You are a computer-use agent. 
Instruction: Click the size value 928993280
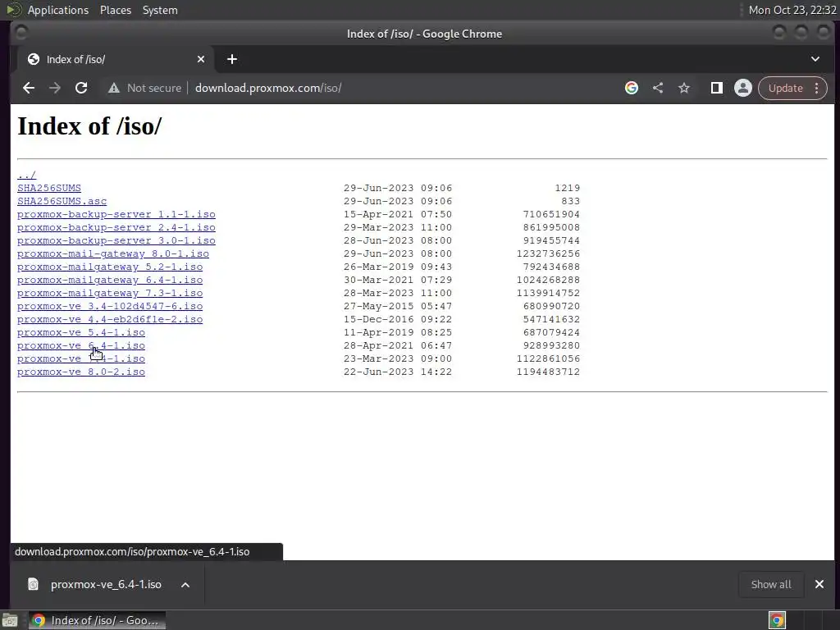click(x=551, y=345)
